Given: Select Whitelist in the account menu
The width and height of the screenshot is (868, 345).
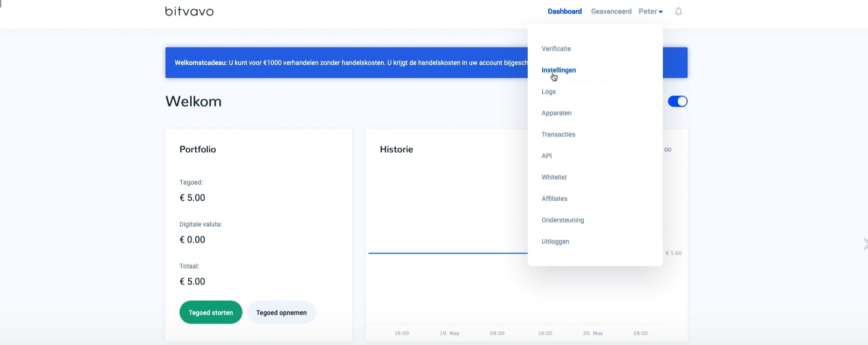Looking at the screenshot, I should click(x=554, y=177).
